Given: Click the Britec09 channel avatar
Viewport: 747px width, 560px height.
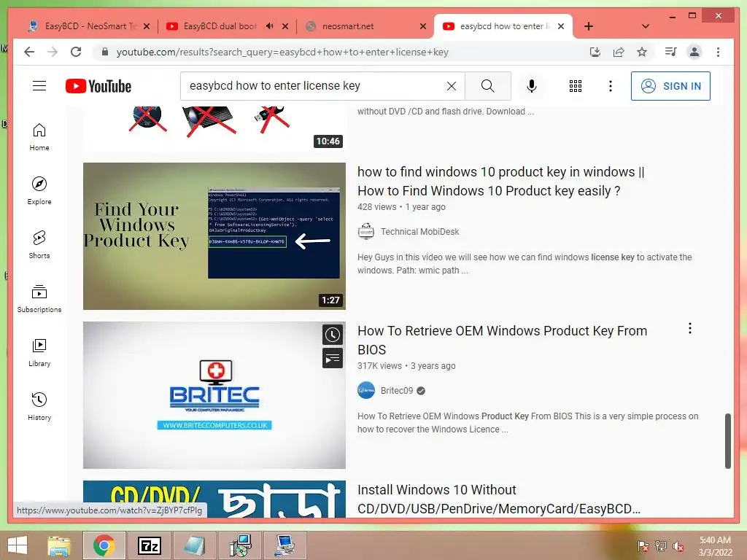Looking at the screenshot, I should 366,391.
